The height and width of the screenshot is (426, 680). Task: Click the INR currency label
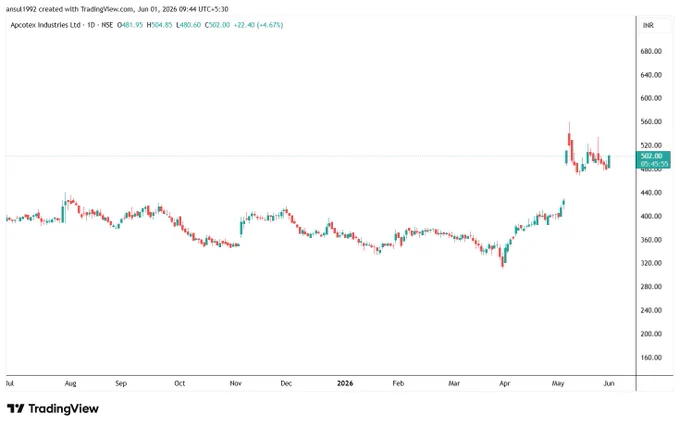648,26
